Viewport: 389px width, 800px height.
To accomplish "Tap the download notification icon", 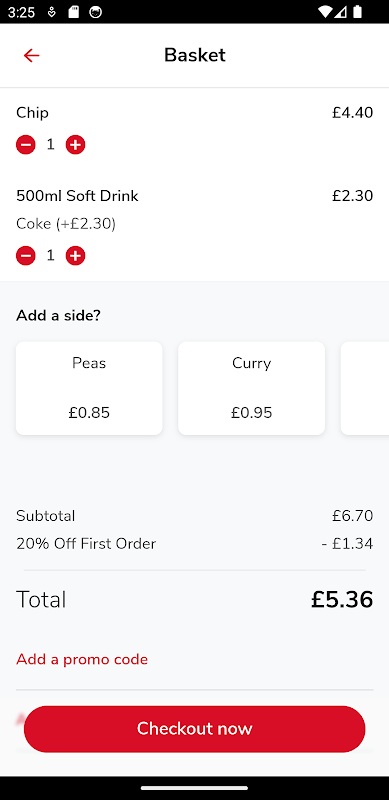I will tap(52, 12).
